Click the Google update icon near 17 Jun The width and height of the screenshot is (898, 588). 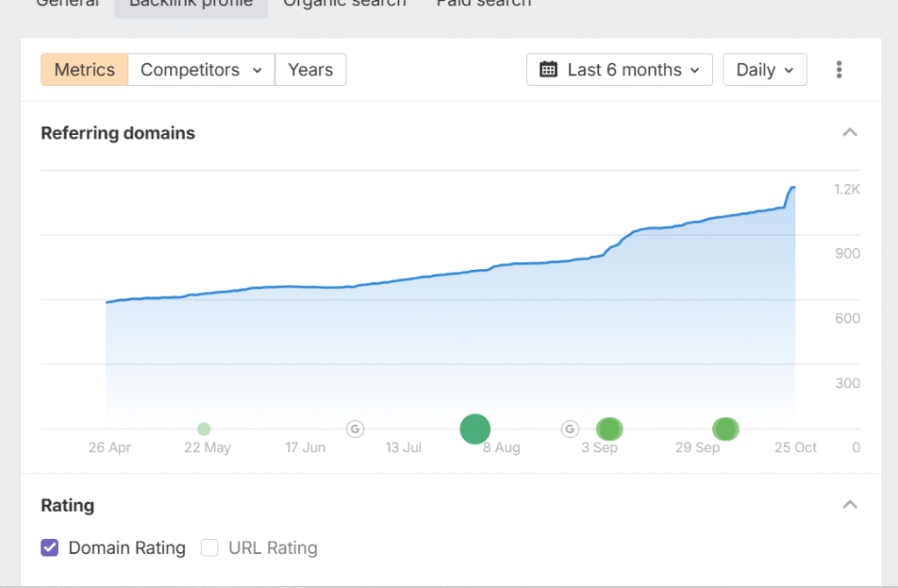pos(355,429)
